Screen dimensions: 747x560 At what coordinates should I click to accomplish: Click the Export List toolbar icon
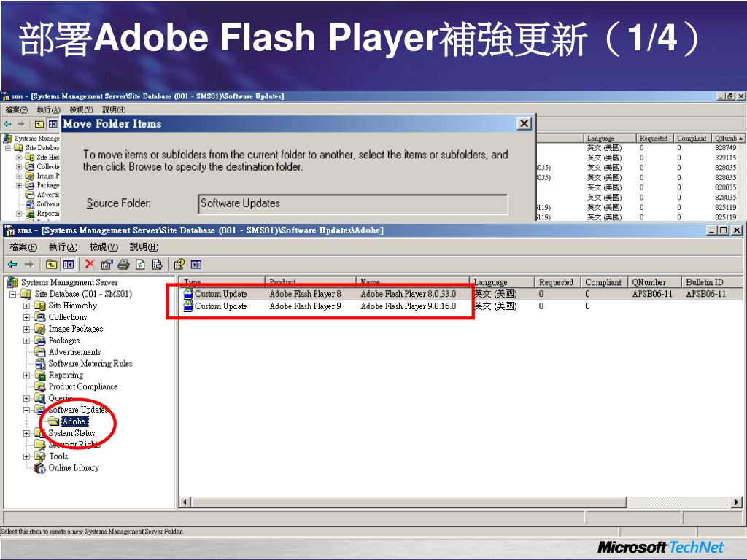(158, 264)
